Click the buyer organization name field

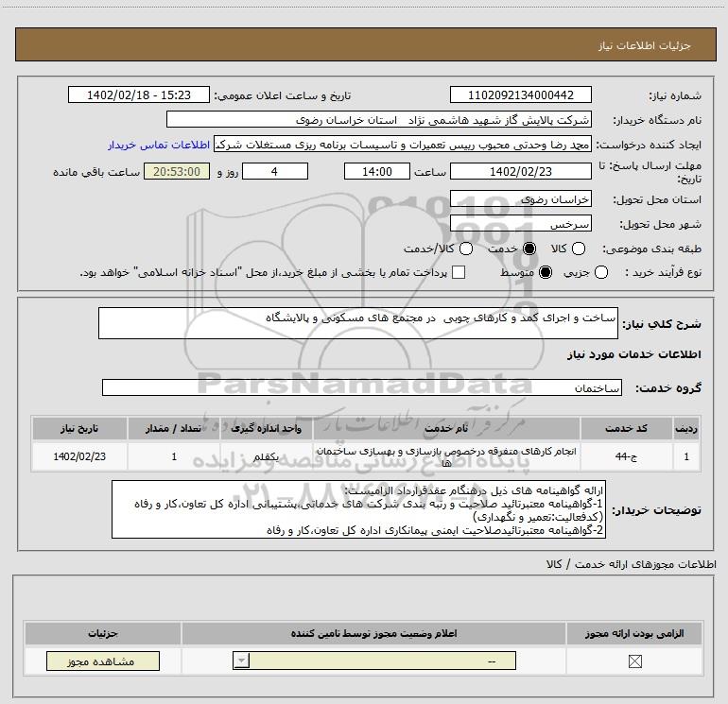pyautogui.click(x=379, y=120)
